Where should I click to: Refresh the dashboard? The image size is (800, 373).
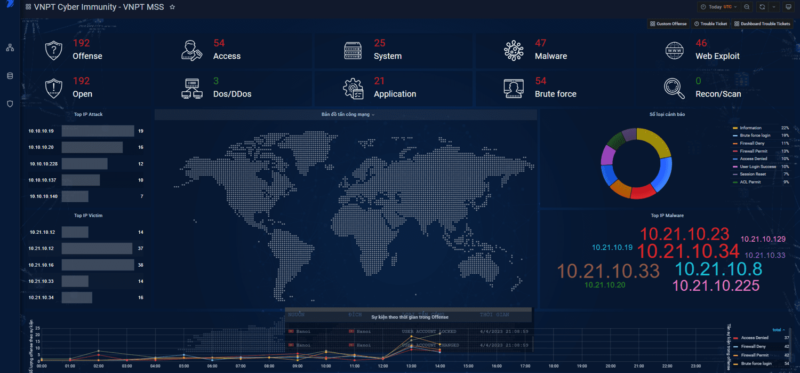[762, 7]
